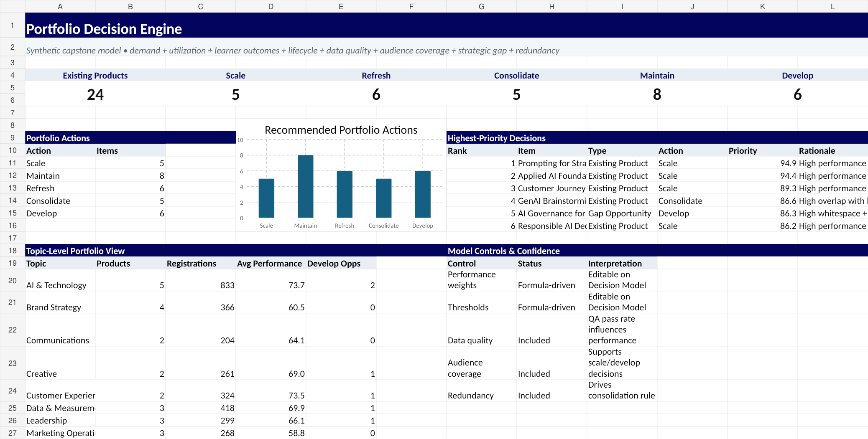
Task: Select the 'Existing Products' KPI label
Action: pyautogui.click(x=95, y=75)
